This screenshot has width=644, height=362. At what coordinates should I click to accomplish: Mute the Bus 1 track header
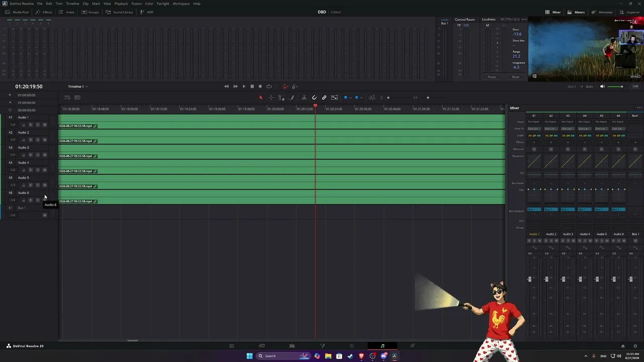tap(44, 215)
